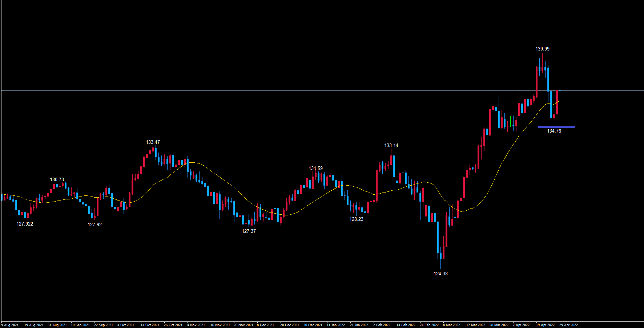Click the 29 Apr 2022 date label
Image resolution: width=644 pixels, height=328 pixels.
[568, 325]
